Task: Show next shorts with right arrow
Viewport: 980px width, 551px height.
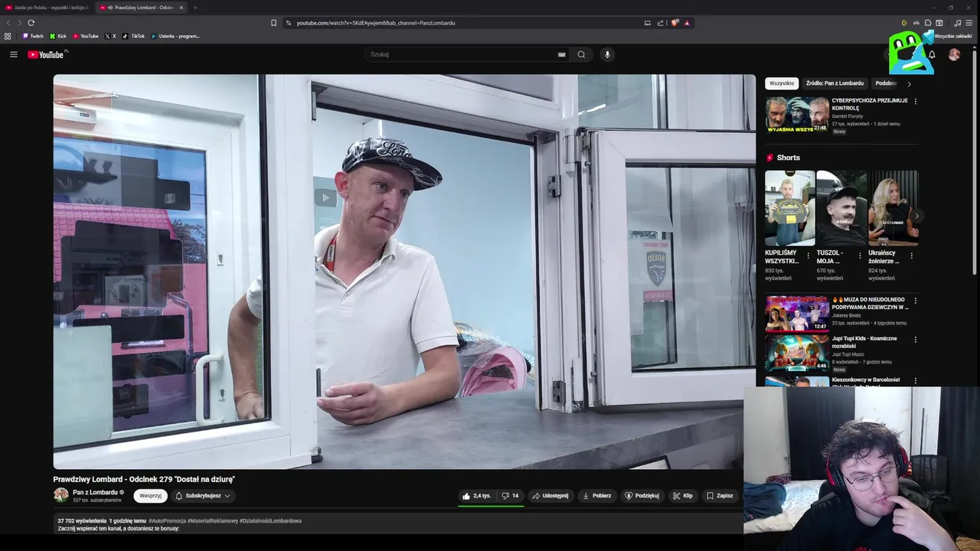Action: tap(916, 216)
